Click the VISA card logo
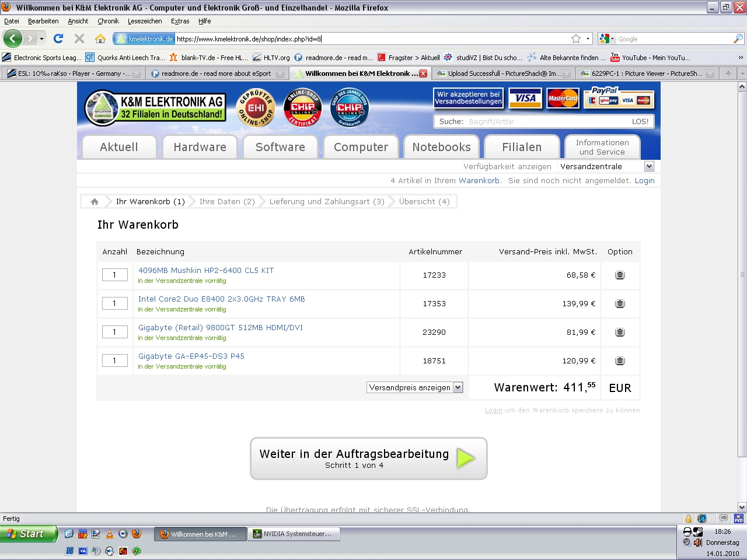Screen dimensions: 747x560 click(525, 99)
